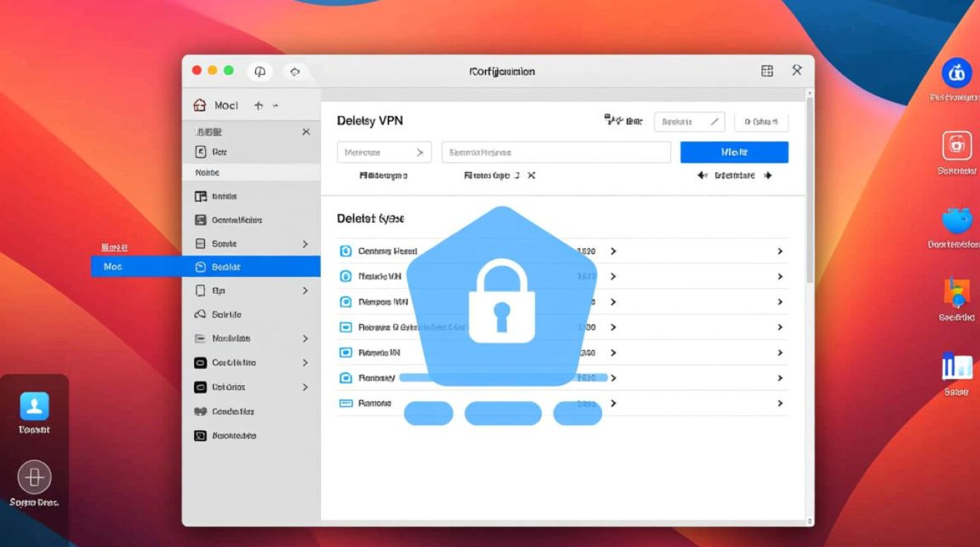Click the pencil edit icon in the top field
Screen dimensions: 980x547
click(x=715, y=122)
